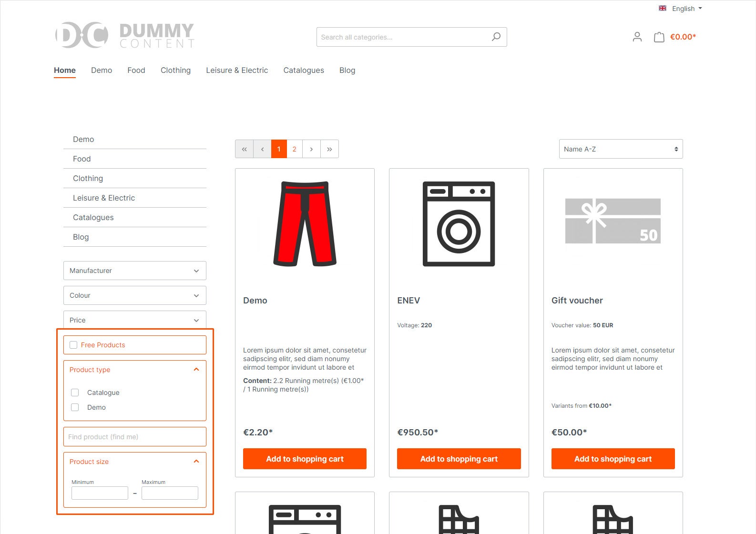Open the Demo product title link
The width and height of the screenshot is (756, 534).
255,301
